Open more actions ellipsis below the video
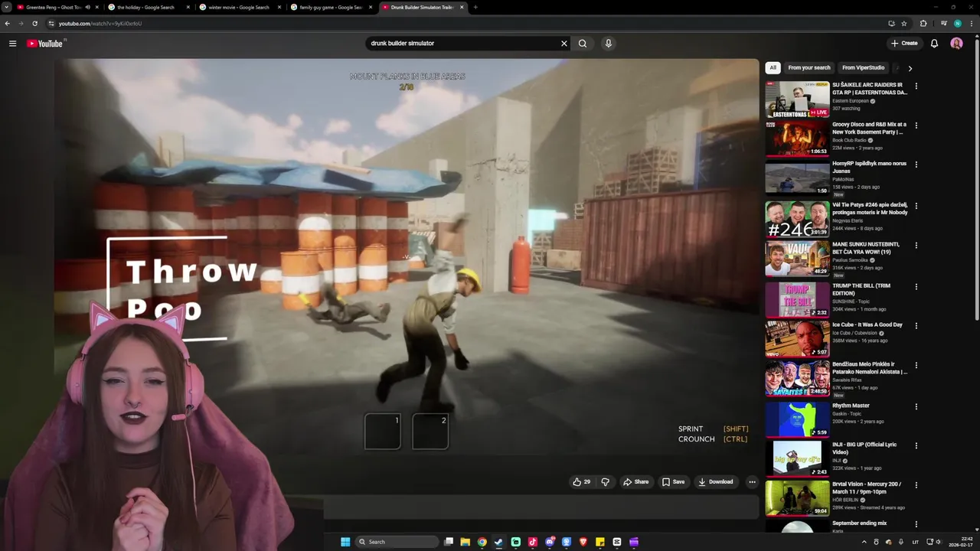Viewport: 980px width, 551px height. click(x=753, y=482)
